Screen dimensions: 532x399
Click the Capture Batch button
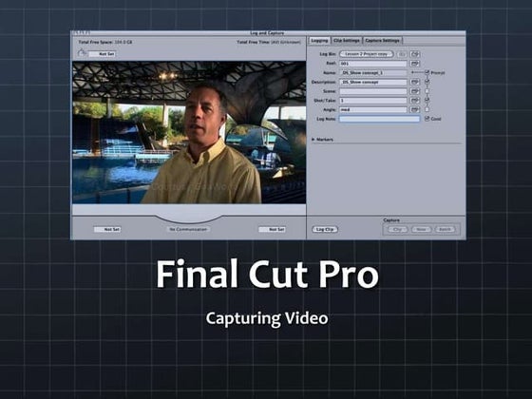(445, 229)
